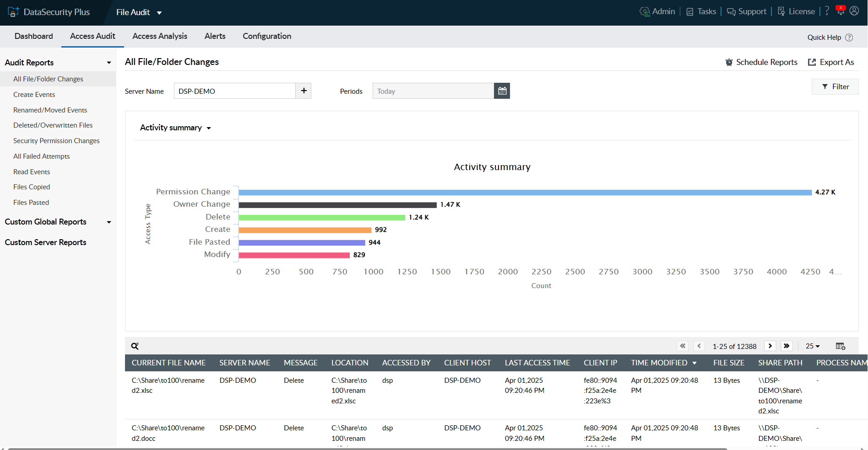Open the Filter button
This screenshot has height=450, width=868.
point(835,86)
